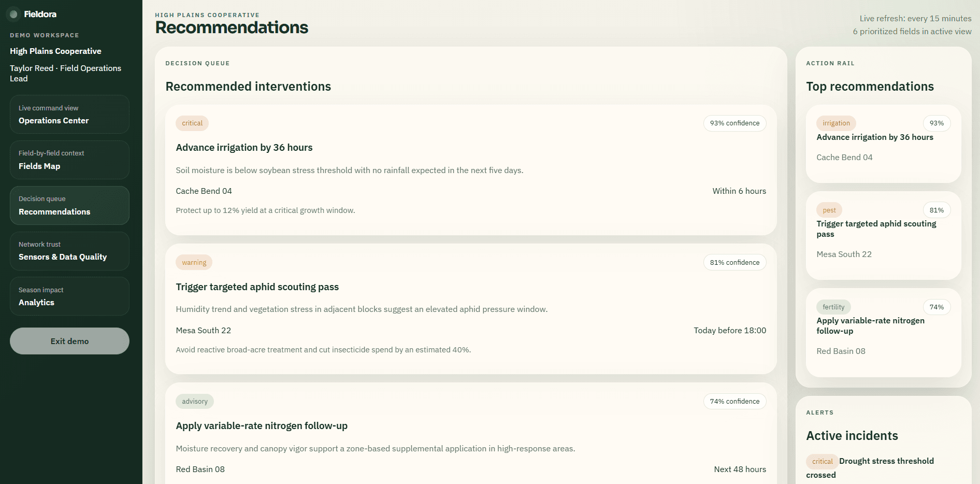Select Mesa South 22 in decision queue
The height and width of the screenshot is (484, 980).
click(x=203, y=330)
